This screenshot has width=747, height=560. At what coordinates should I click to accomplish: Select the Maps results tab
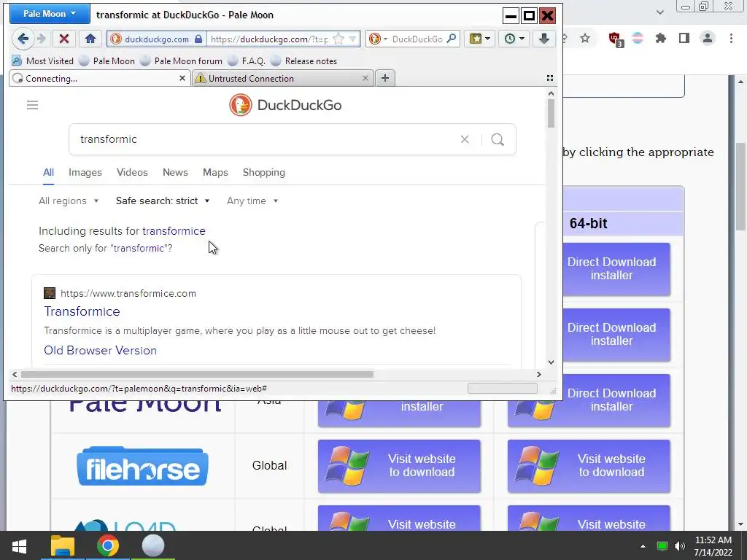coord(215,172)
